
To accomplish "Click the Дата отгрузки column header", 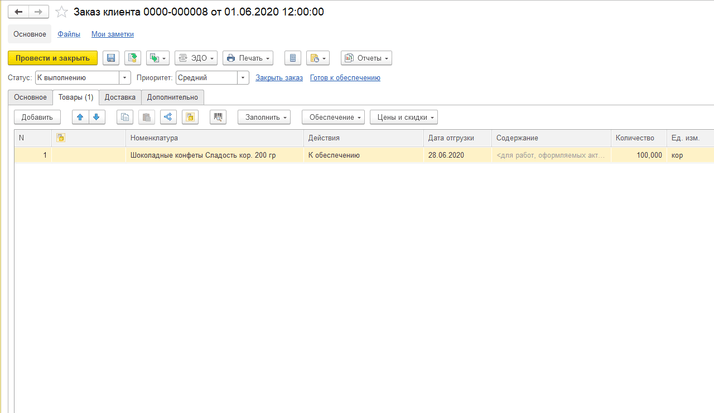I will [457, 138].
